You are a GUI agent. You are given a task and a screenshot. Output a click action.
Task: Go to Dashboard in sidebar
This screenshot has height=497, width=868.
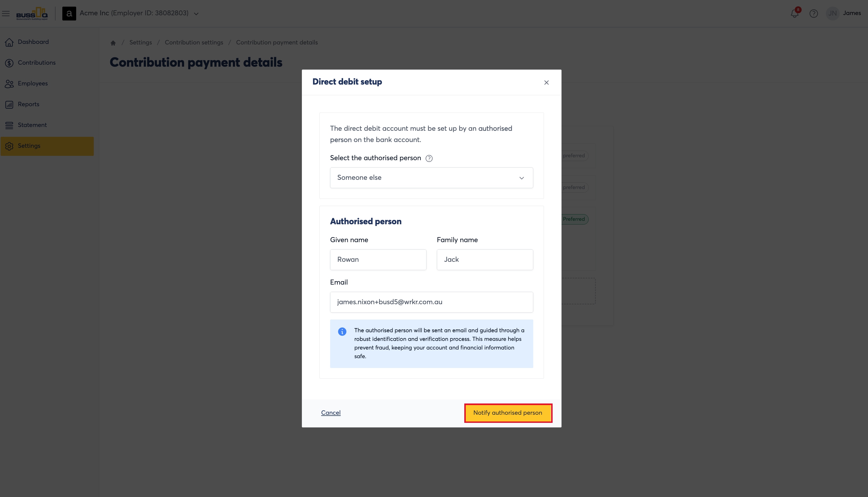pyautogui.click(x=33, y=42)
